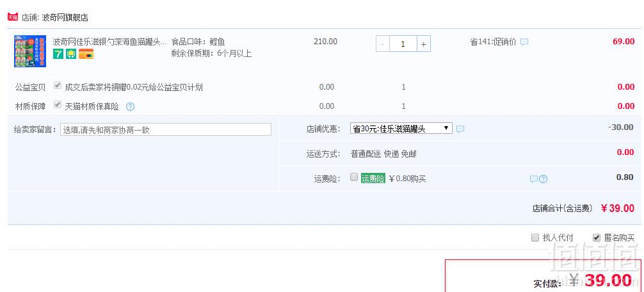Click the ￥0.80购买 insurance price text

[x=407, y=179]
